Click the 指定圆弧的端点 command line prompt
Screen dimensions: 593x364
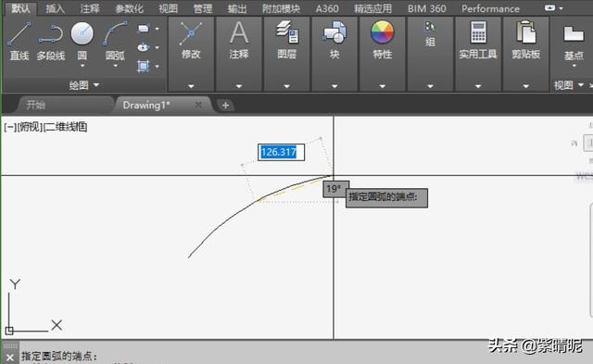(x=58, y=356)
